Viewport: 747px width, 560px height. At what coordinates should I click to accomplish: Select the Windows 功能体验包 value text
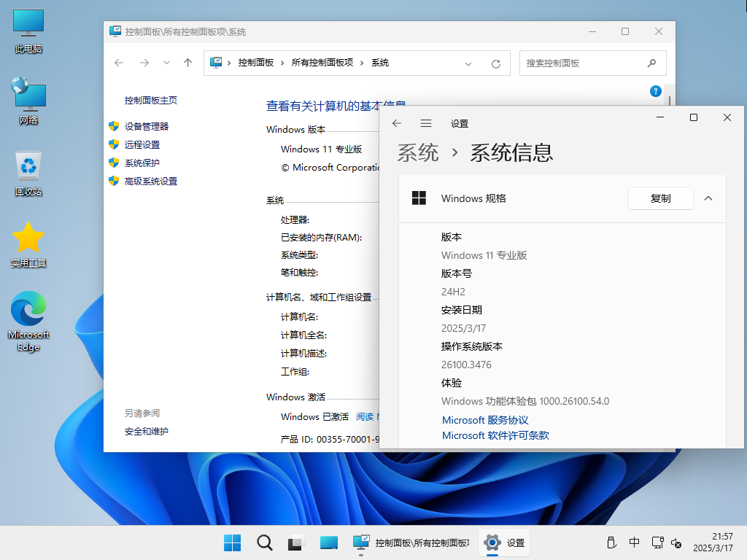pos(525,401)
